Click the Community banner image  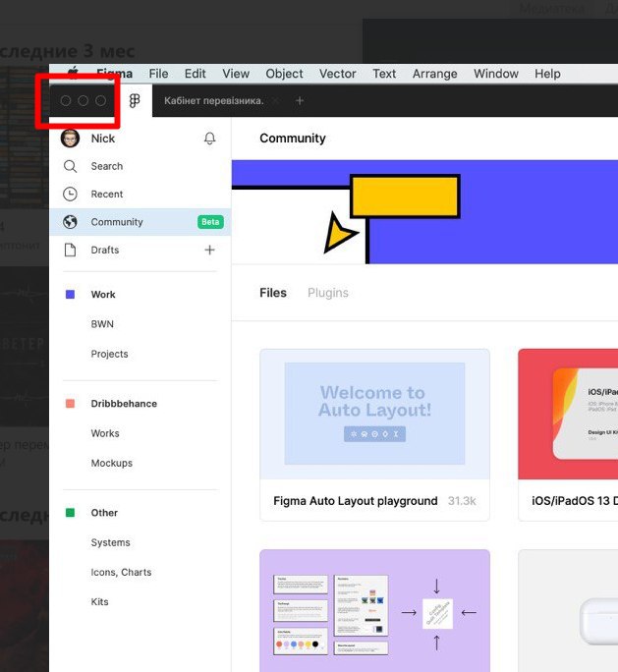point(424,211)
